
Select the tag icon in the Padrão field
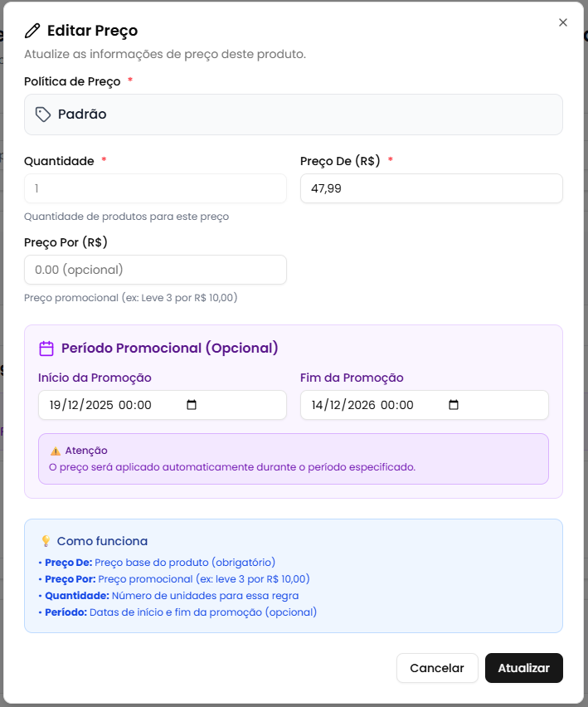42,114
